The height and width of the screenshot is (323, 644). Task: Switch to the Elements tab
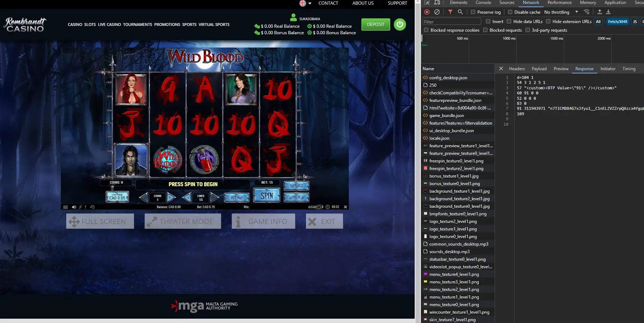[x=459, y=3]
